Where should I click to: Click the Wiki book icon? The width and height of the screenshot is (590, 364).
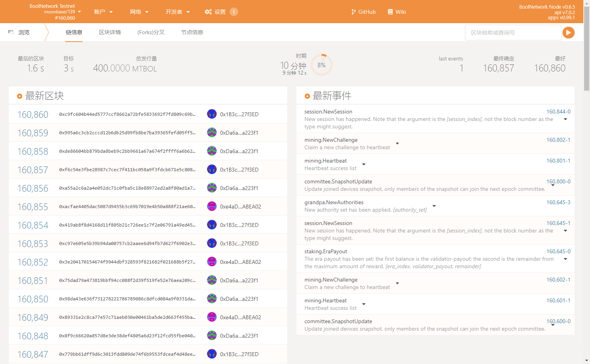click(x=390, y=12)
